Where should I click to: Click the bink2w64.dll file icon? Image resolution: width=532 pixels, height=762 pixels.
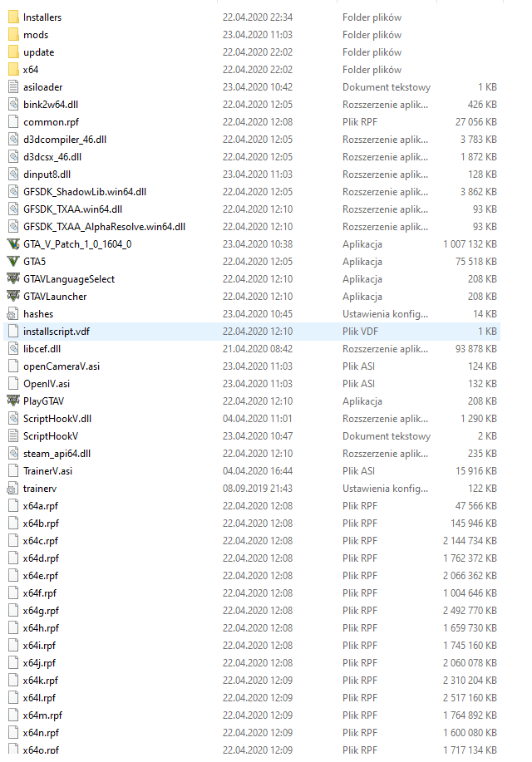pyautogui.click(x=13, y=105)
